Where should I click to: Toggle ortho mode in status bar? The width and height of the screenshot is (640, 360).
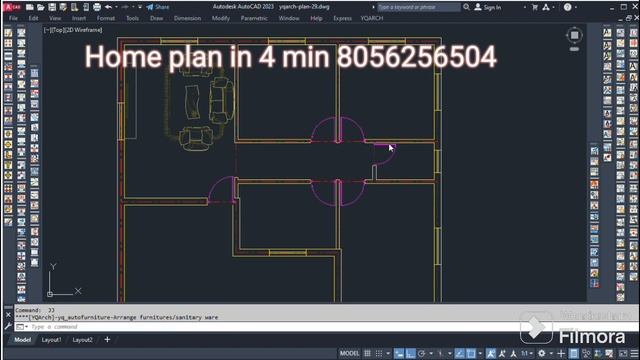click(410, 353)
